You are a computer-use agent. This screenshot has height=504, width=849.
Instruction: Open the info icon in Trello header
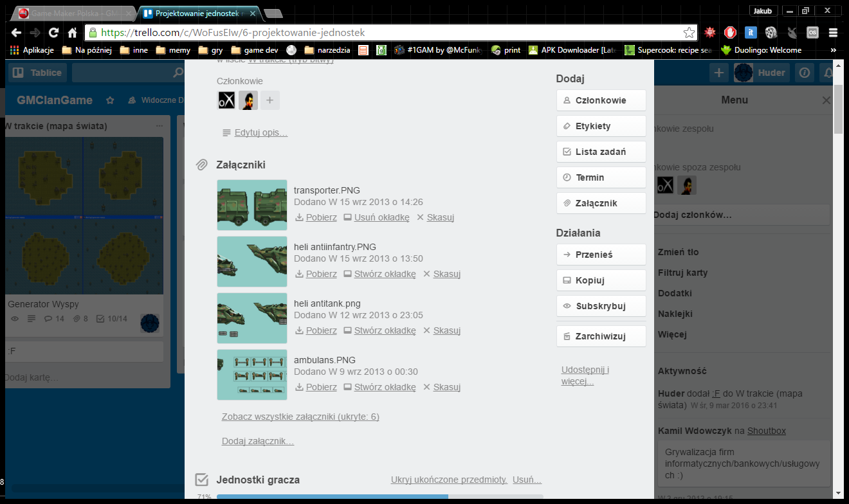804,73
